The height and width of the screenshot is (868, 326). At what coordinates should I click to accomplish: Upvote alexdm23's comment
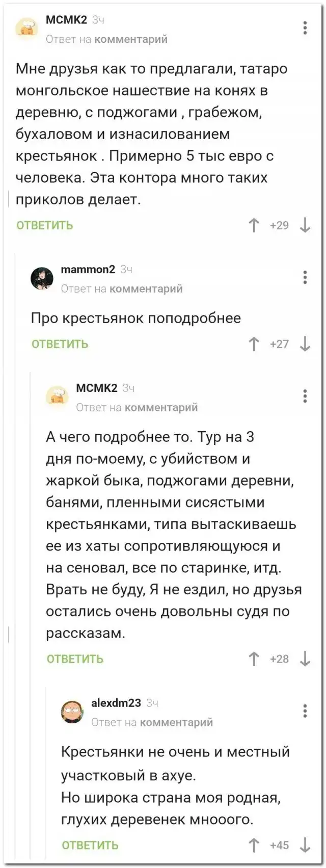click(254, 845)
